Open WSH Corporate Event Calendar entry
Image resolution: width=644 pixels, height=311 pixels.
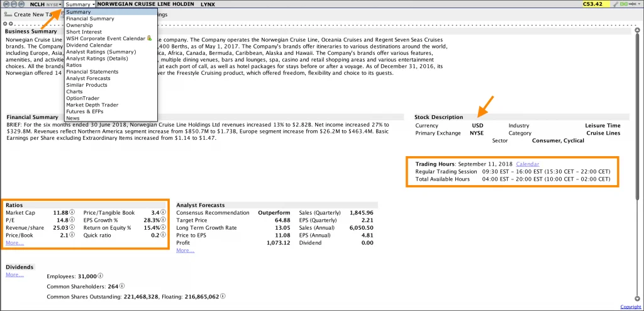[111, 38]
